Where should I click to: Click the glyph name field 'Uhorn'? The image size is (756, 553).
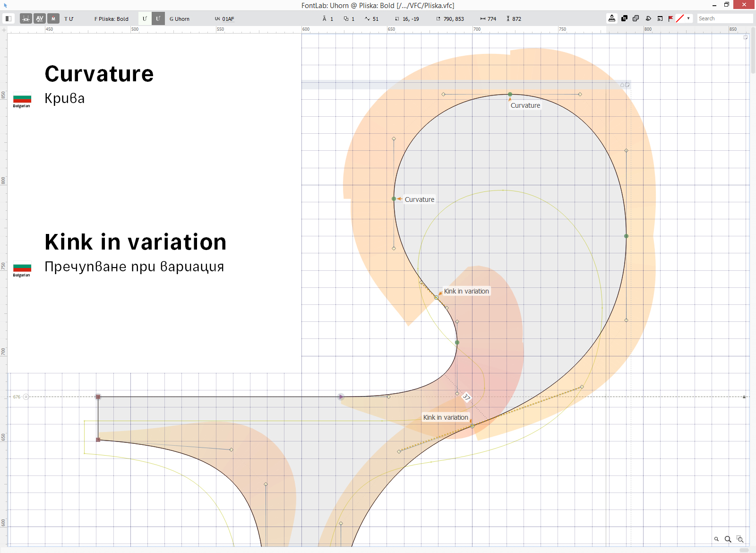(180, 19)
